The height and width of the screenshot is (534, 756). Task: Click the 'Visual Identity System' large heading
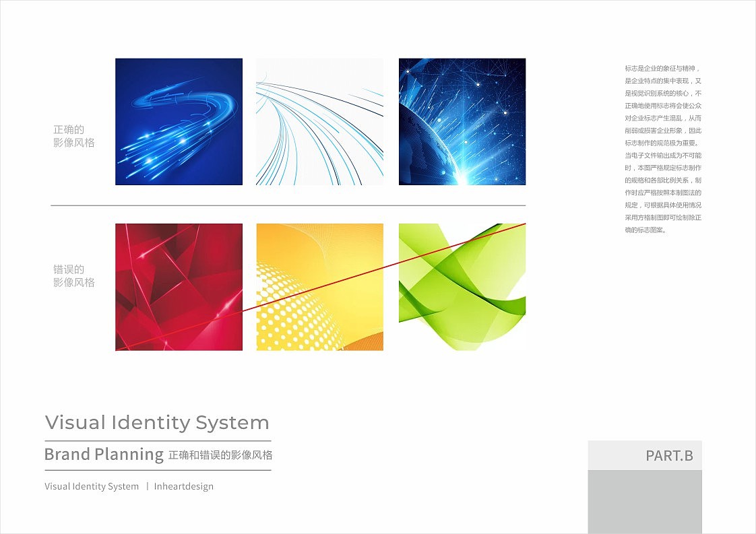(157, 423)
